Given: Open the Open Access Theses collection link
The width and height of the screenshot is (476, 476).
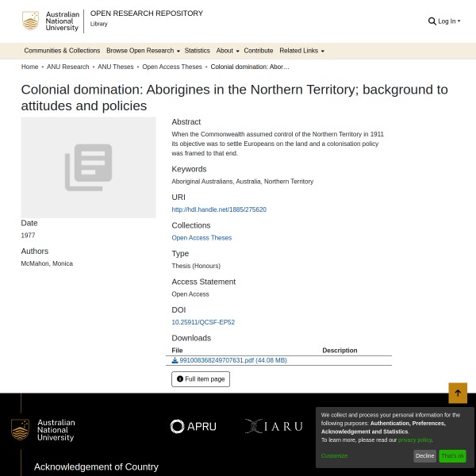Looking at the screenshot, I should pos(202,238).
